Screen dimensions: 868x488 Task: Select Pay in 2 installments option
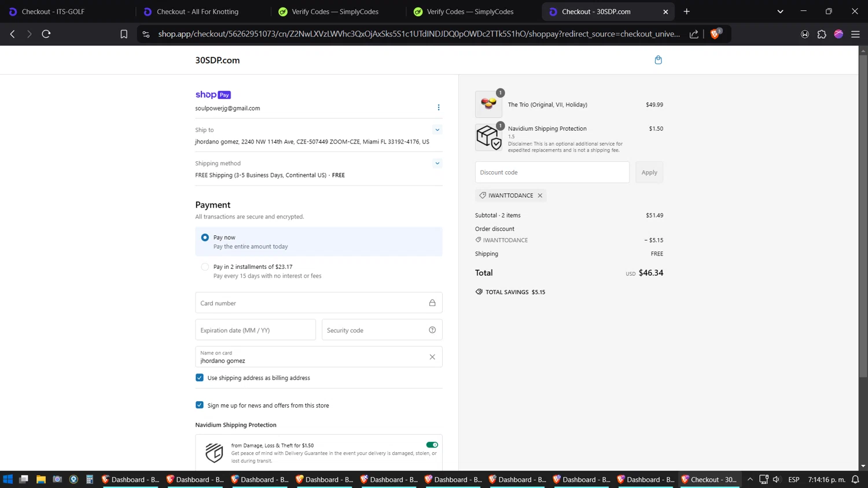click(205, 267)
